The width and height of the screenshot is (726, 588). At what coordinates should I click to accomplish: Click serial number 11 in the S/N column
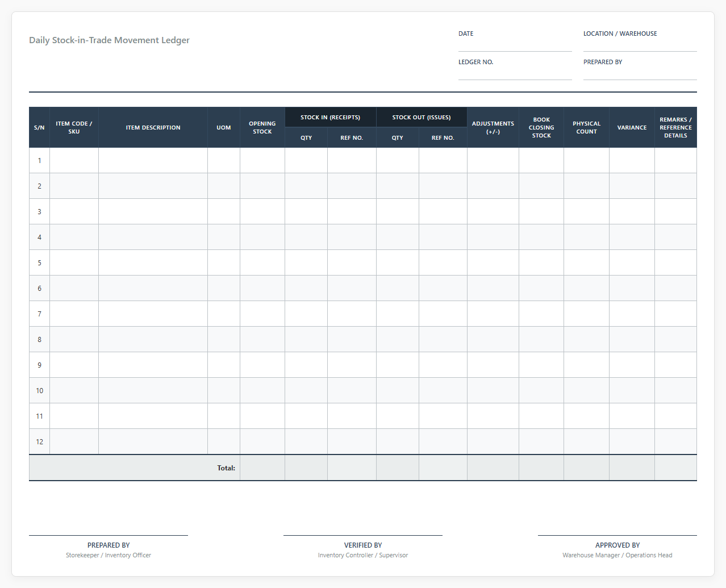(x=39, y=416)
